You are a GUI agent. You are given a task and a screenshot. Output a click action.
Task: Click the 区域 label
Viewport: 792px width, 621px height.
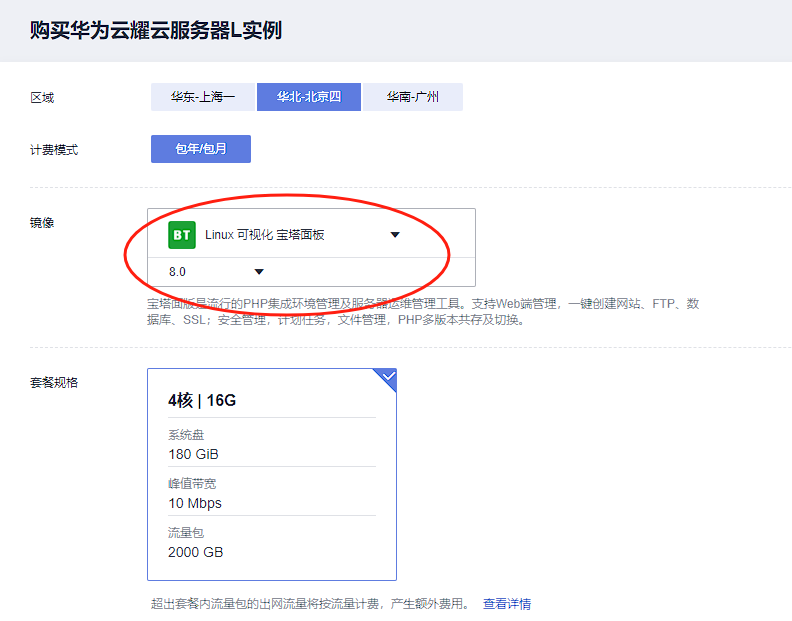point(42,98)
